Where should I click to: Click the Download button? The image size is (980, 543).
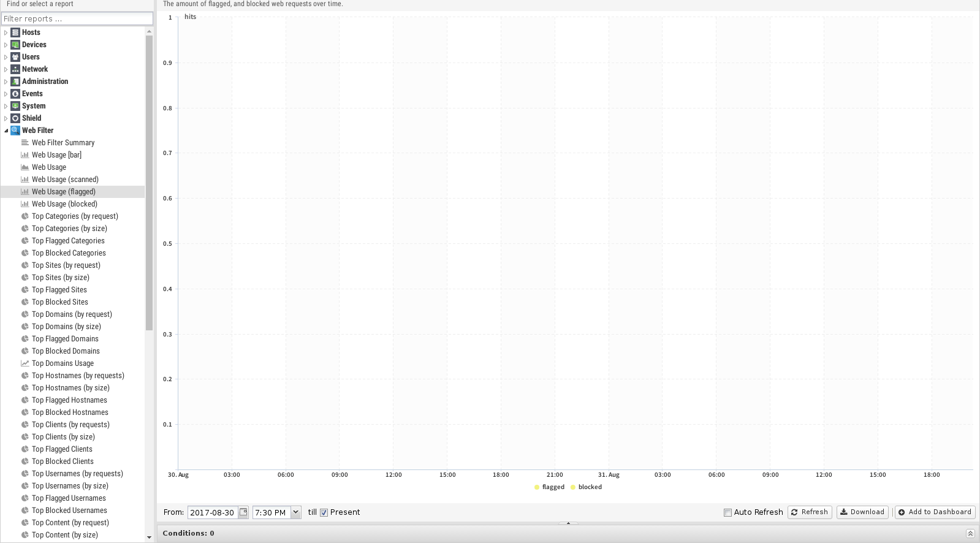(862, 512)
